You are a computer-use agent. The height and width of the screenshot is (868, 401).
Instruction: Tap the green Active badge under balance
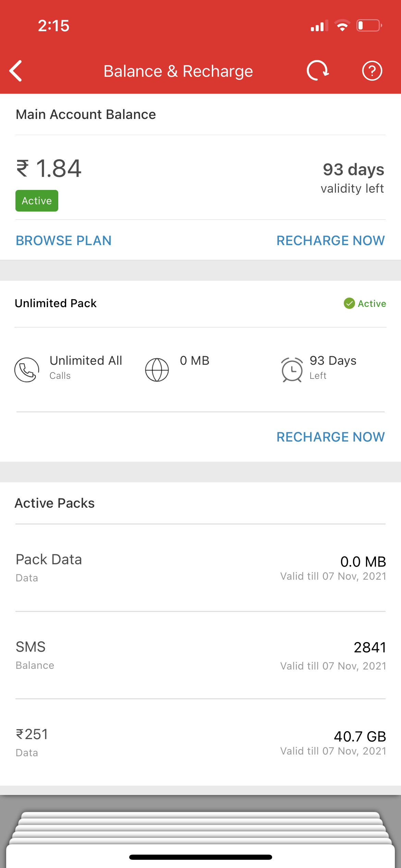[37, 201]
